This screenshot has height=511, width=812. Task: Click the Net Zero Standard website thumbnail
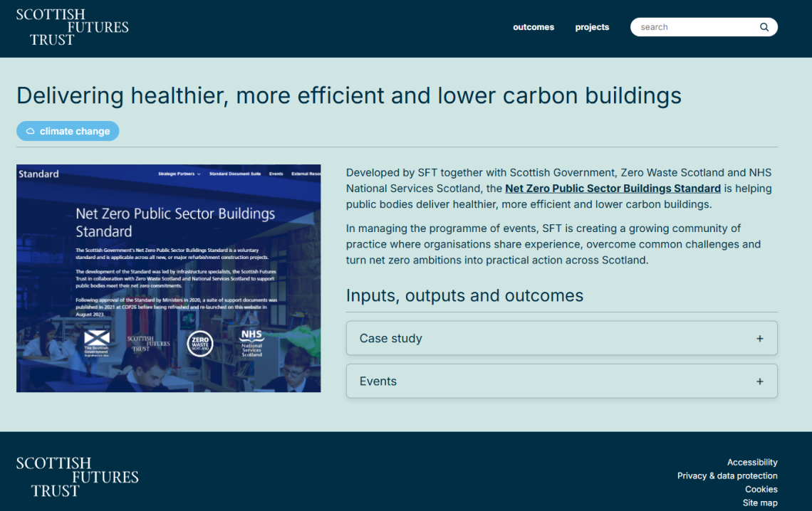point(168,278)
